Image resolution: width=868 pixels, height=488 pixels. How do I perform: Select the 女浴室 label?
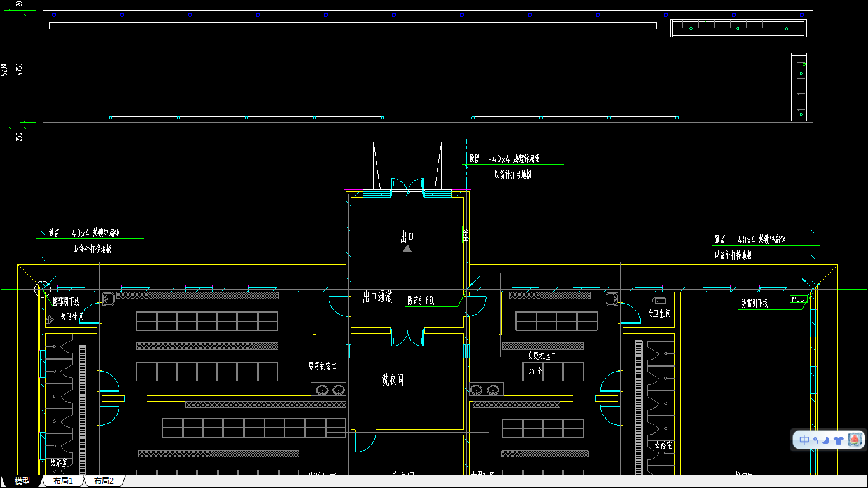pyautogui.click(x=663, y=445)
